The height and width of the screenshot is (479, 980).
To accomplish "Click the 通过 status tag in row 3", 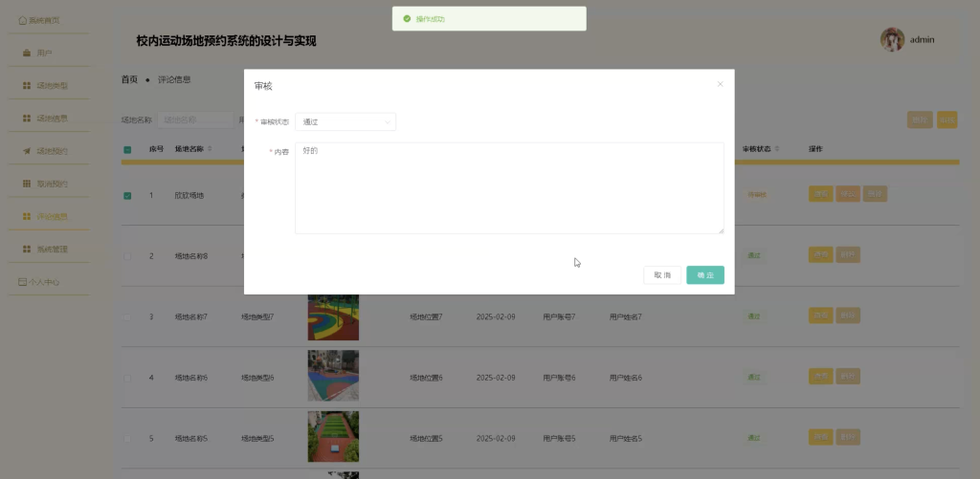I will point(754,316).
